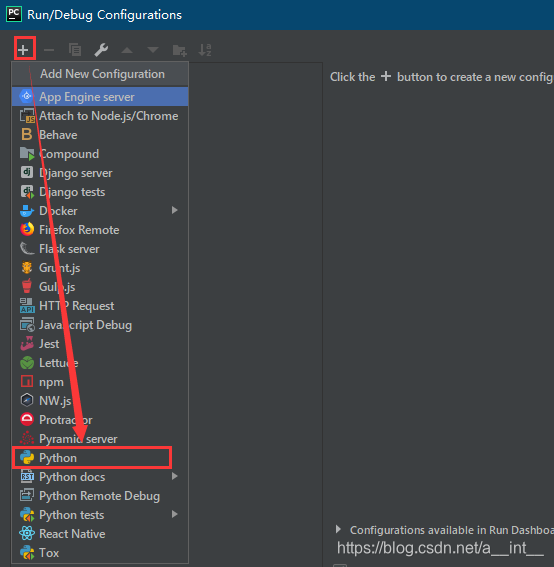The image size is (554, 567).
Task: Click the Add New Configuration plus button
Action: pos(23,50)
